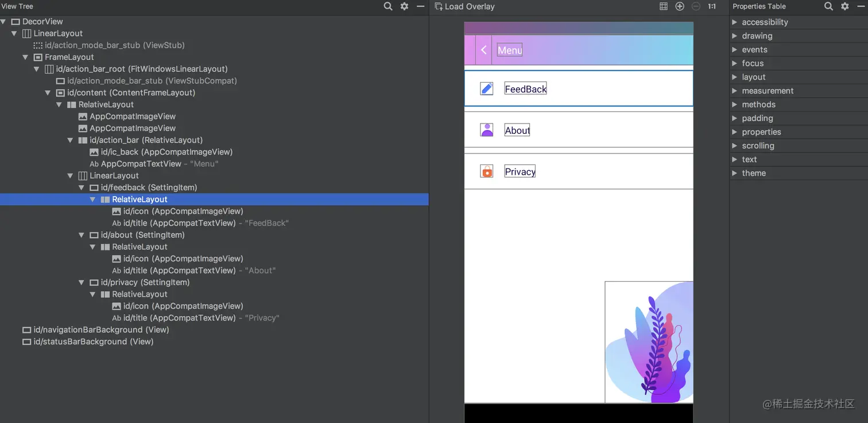Open search in the Properties Table

[828, 6]
